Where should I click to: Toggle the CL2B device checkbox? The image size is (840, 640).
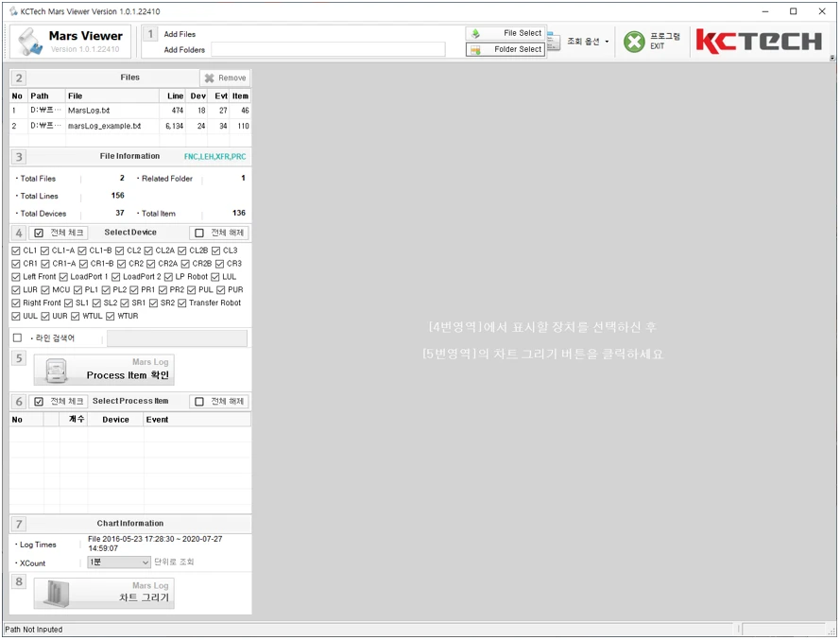click(182, 251)
